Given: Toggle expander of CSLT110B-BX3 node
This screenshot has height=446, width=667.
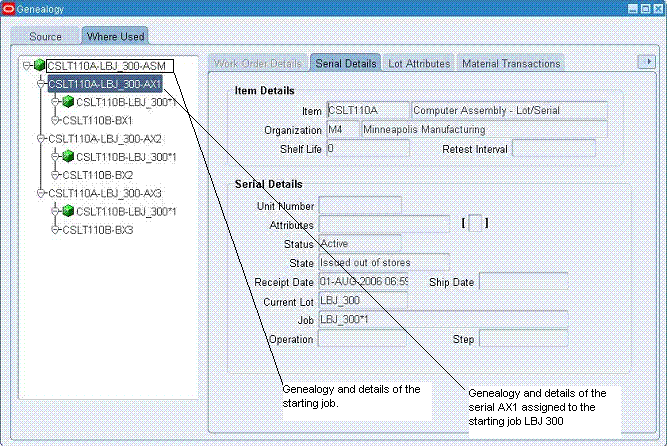Looking at the screenshot, I should tap(55, 230).
